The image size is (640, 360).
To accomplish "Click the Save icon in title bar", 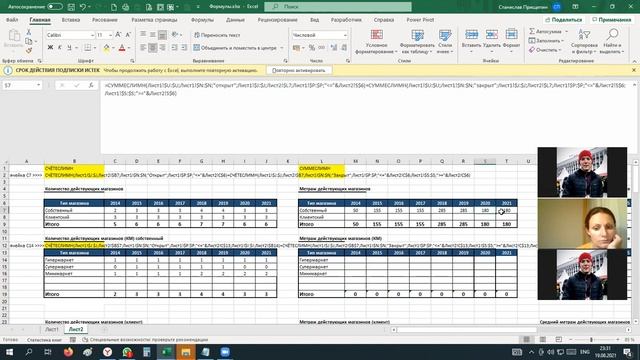I will click(71, 7).
